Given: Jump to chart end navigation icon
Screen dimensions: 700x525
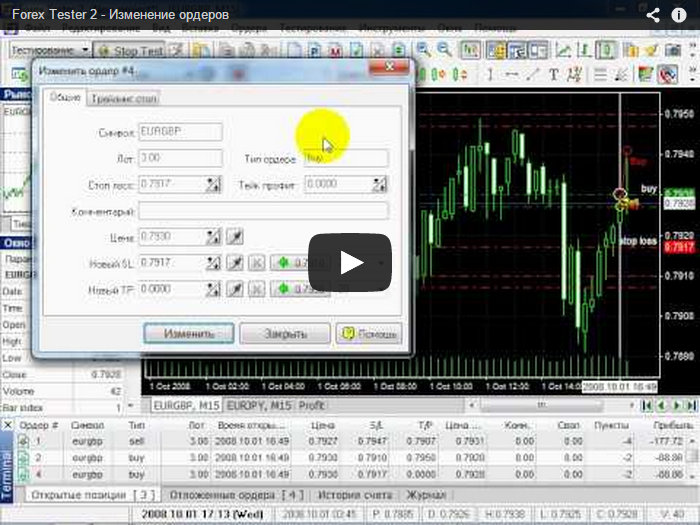Looking at the screenshot, I should click(692, 405).
